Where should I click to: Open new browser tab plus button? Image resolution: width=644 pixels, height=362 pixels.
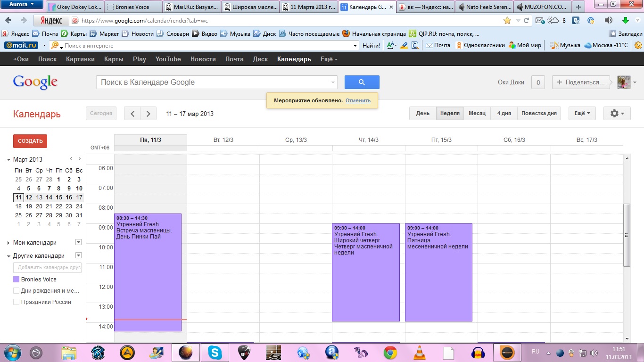click(578, 7)
